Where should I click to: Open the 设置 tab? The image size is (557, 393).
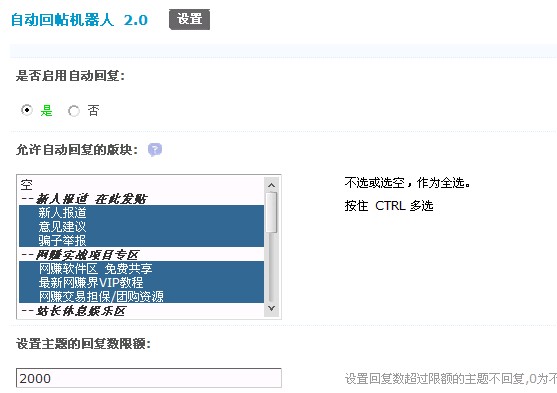click(189, 19)
